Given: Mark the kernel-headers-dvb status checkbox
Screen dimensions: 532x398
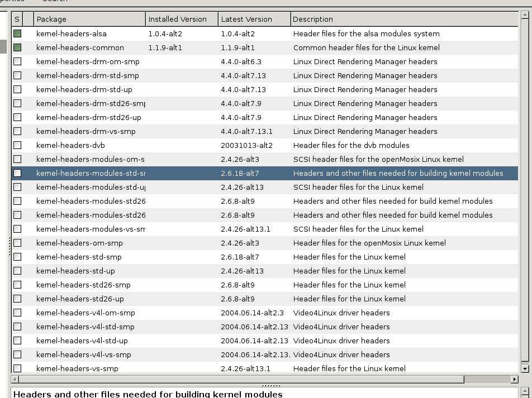Looking at the screenshot, I should coord(17,145).
